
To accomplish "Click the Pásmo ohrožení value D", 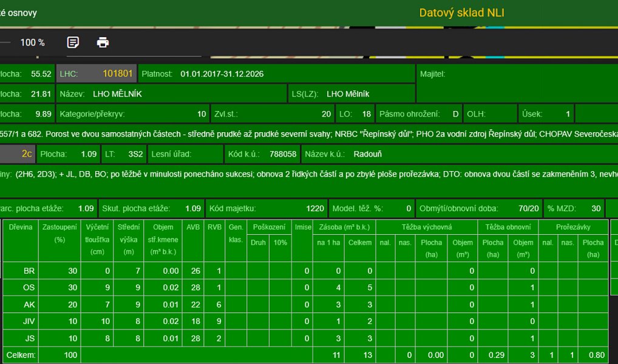I will (456, 114).
